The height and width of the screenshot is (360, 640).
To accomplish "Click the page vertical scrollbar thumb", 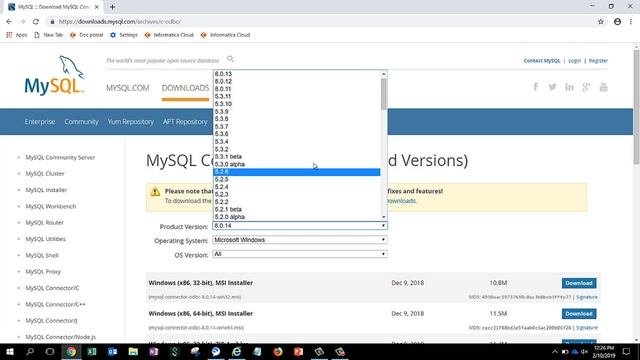I will click(636, 107).
